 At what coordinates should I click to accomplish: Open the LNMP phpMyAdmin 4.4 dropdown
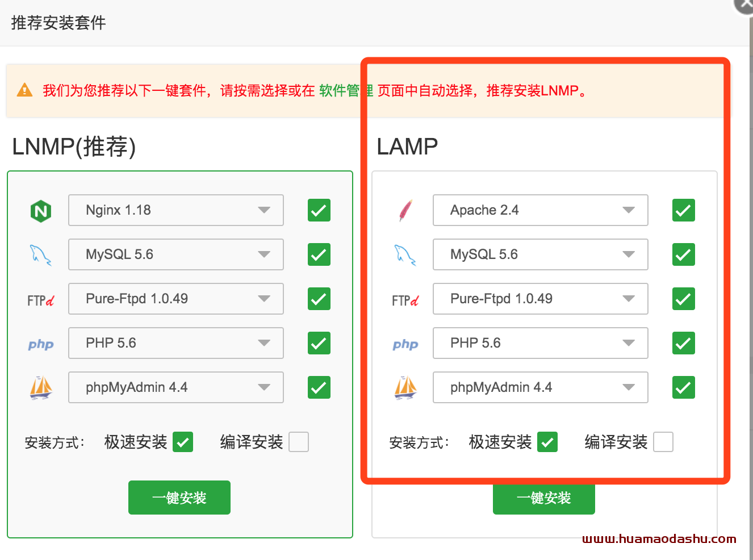coord(176,387)
